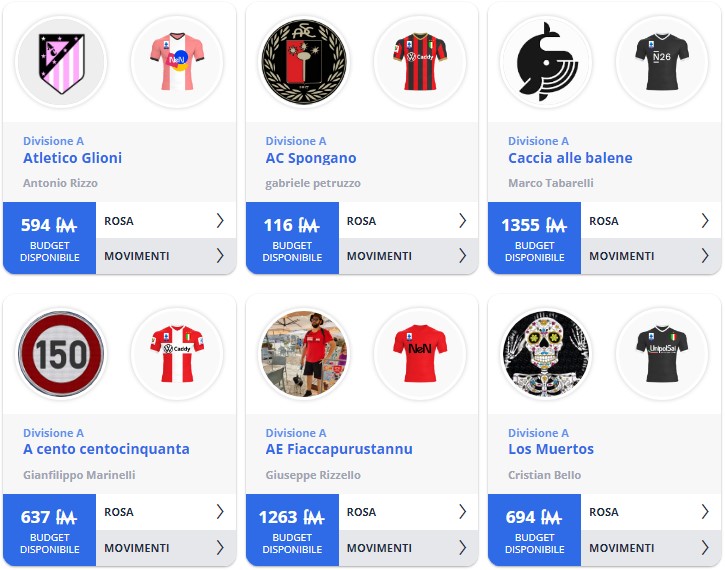Select the black N26 jersey icon
The width and height of the screenshot is (725, 570).
coord(662,62)
